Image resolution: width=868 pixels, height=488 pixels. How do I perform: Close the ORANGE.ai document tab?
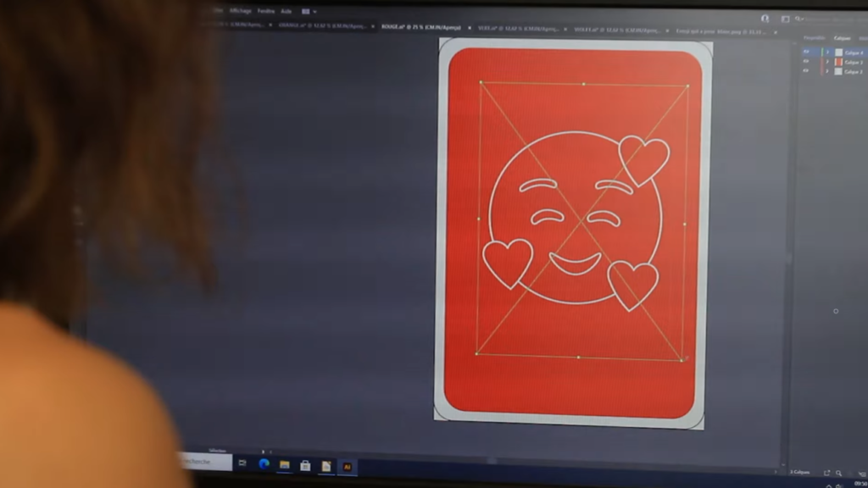(373, 26)
